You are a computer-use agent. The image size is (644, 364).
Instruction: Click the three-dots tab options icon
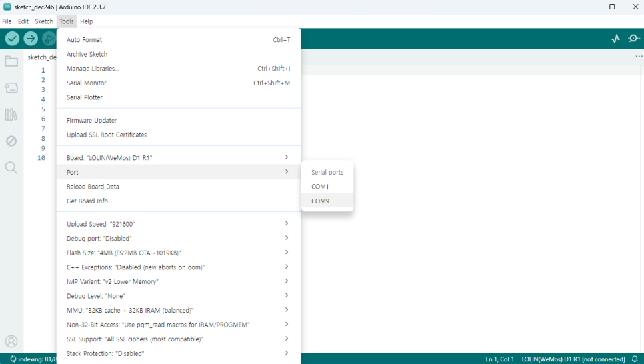click(x=639, y=56)
